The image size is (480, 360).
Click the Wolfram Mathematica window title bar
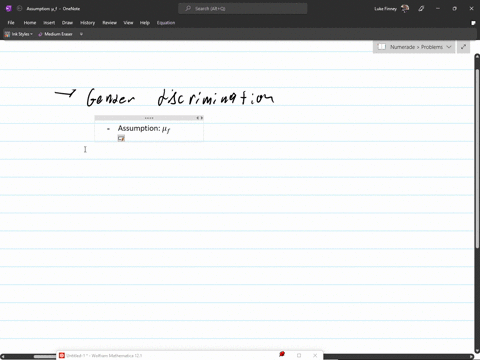(x=189, y=355)
